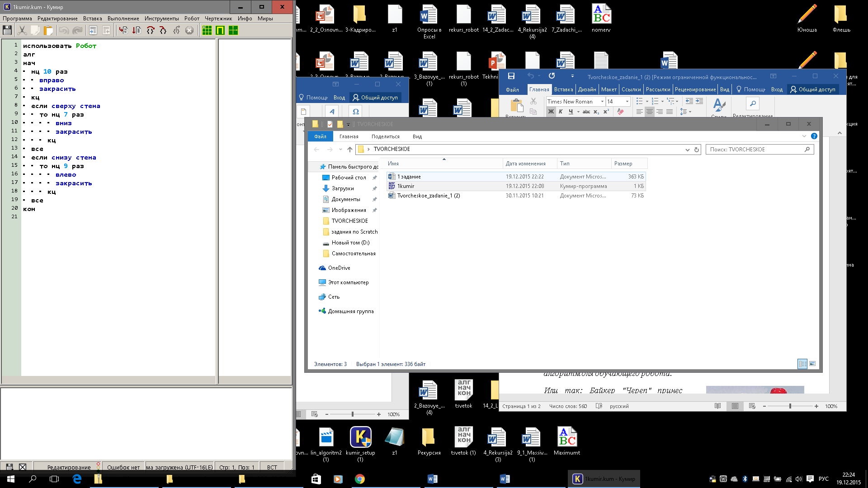Click the step-over icon with red arrow
This screenshot has width=868, height=488.
point(151,30)
